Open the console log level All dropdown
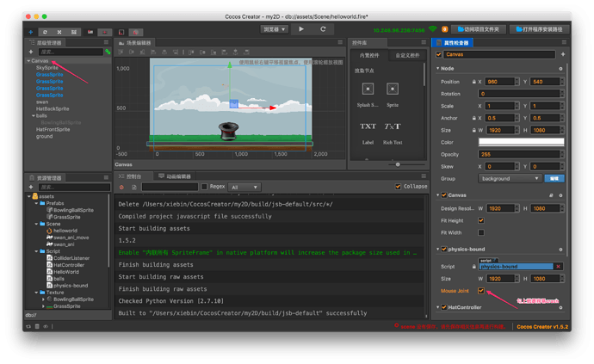Viewport: 594px width, 364px height. coord(244,187)
